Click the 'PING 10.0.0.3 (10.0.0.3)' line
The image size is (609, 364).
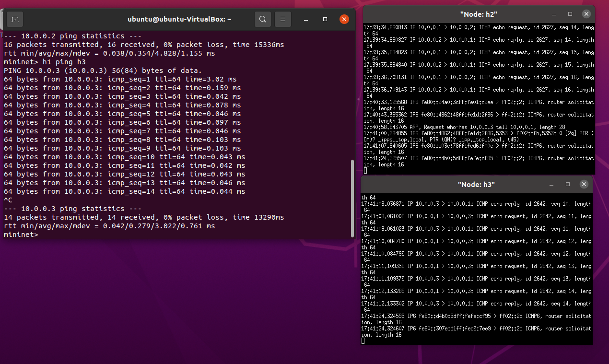pyautogui.click(x=103, y=70)
